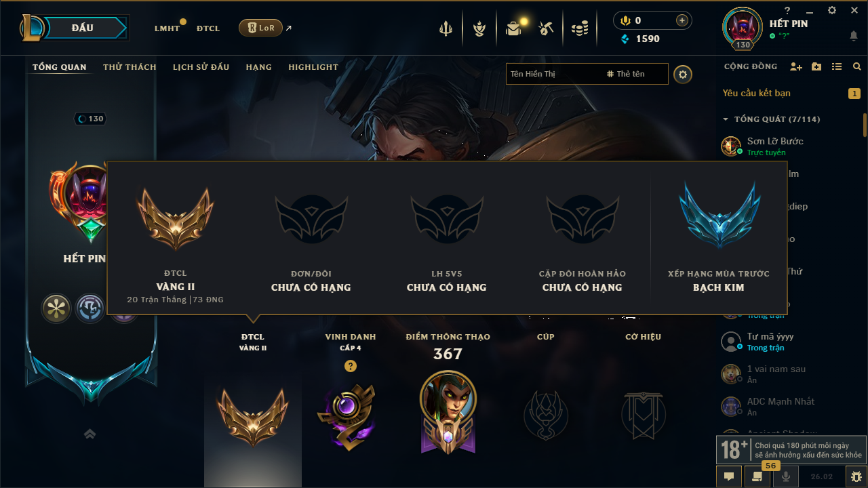Toggle the voice microphone mute button
This screenshot has width=868, height=488.
[787, 476]
